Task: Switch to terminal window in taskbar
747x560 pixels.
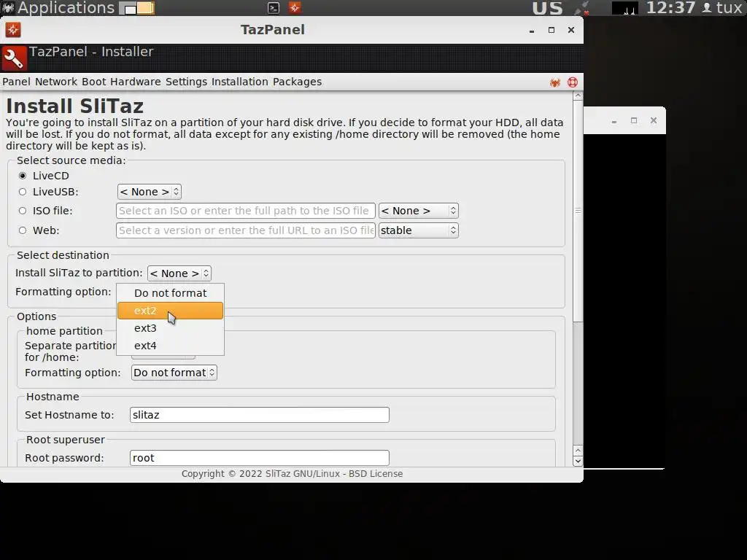Action: click(x=274, y=7)
